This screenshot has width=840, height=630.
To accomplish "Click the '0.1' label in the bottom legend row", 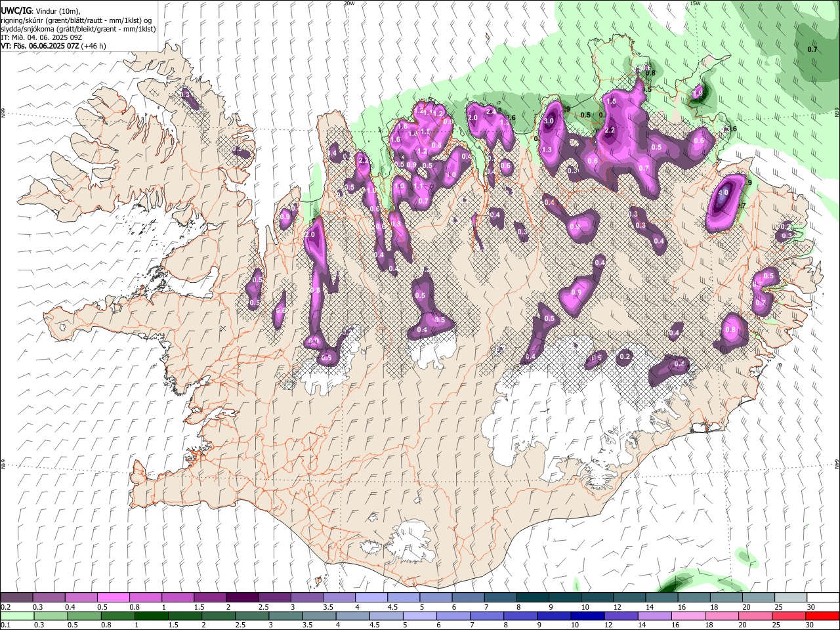I will coord(5,625).
